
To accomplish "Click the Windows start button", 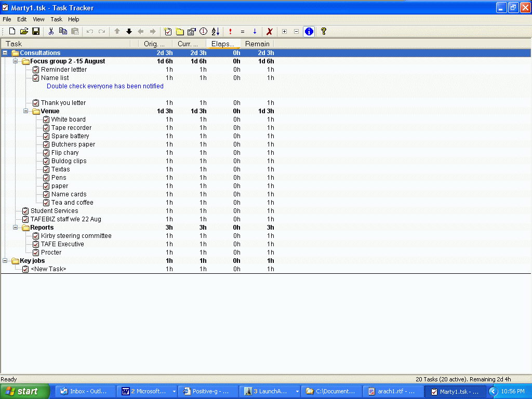I will pos(25,391).
